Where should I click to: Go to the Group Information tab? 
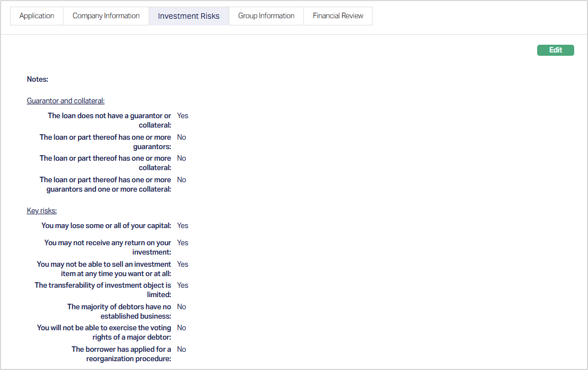(x=266, y=16)
